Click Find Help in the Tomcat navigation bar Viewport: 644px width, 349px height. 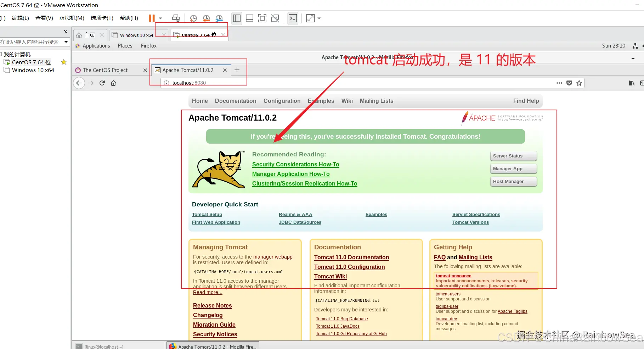click(x=526, y=101)
